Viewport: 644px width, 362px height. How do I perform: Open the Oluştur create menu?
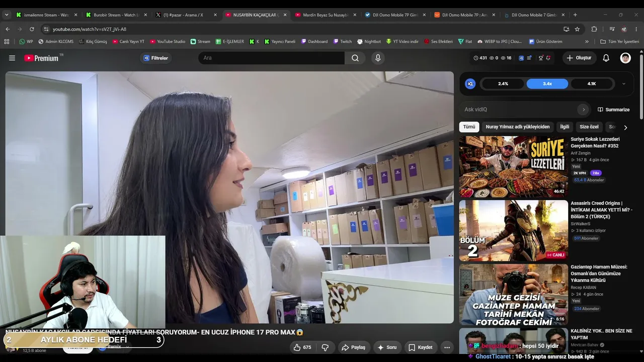(x=579, y=58)
